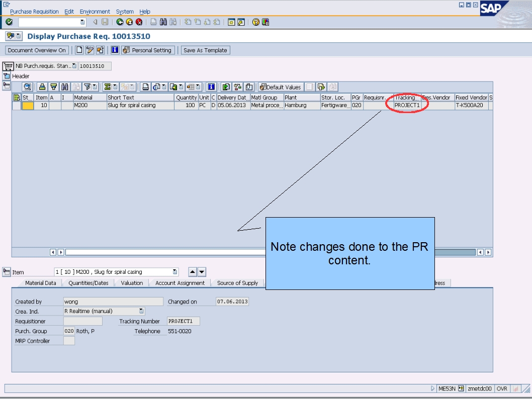Open the item selector dropdown list

point(174,272)
